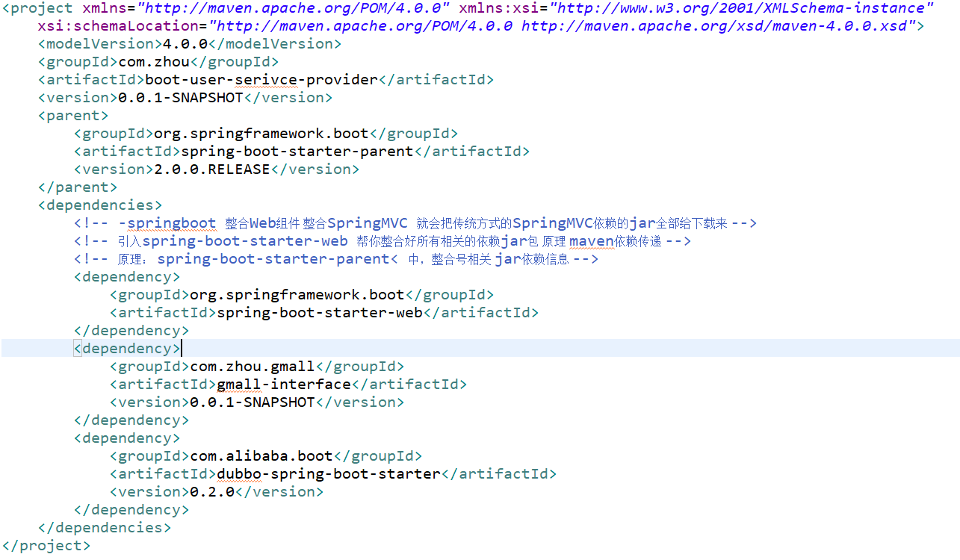Click the closing parent tag

(x=78, y=187)
